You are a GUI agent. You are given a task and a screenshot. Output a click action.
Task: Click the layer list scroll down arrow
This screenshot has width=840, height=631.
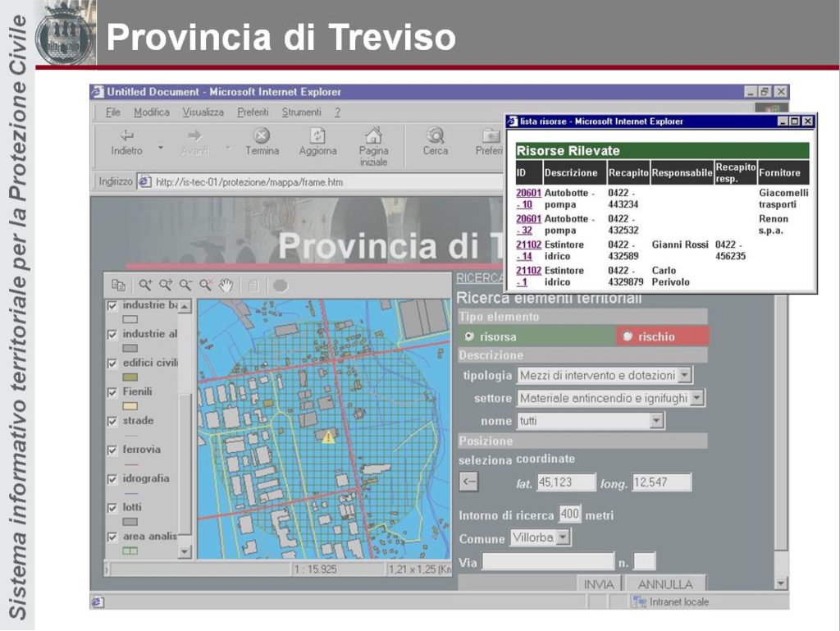185,551
